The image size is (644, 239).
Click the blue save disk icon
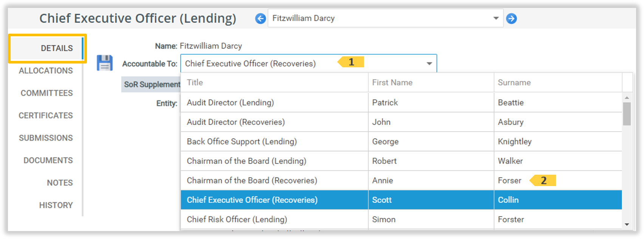click(105, 63)
